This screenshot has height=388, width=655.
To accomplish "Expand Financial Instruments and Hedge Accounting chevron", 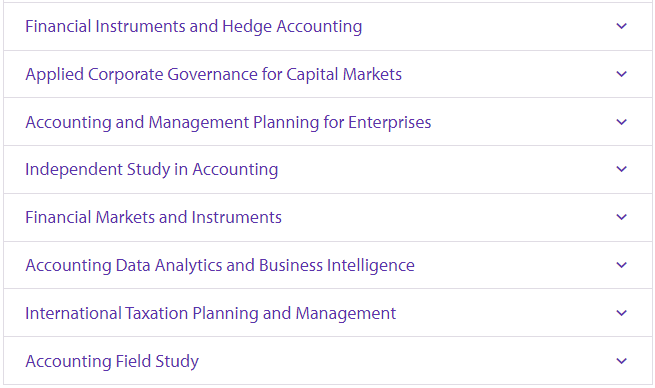I will click(622, 26).
